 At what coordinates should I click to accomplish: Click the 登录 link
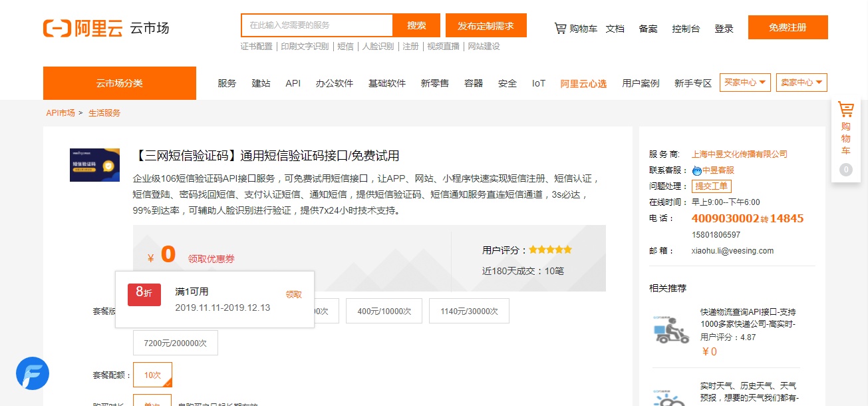point(724,29)
